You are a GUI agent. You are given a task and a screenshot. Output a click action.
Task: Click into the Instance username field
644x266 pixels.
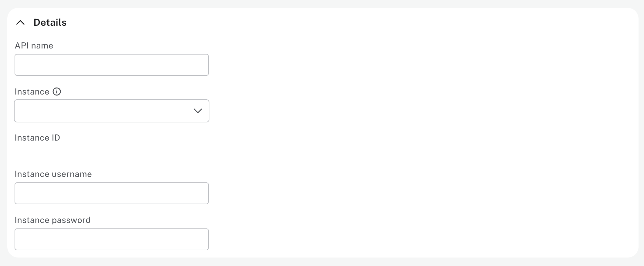point(112,193)
